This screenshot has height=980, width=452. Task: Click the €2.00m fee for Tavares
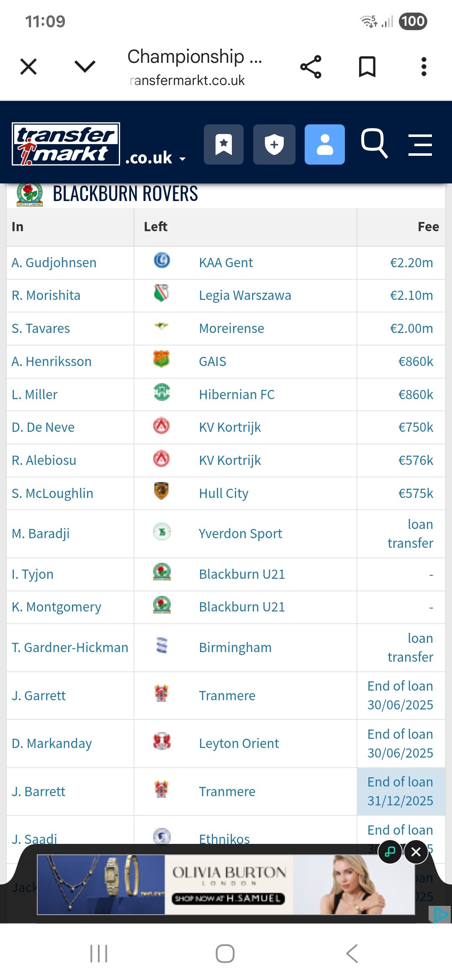pos(411,328)
